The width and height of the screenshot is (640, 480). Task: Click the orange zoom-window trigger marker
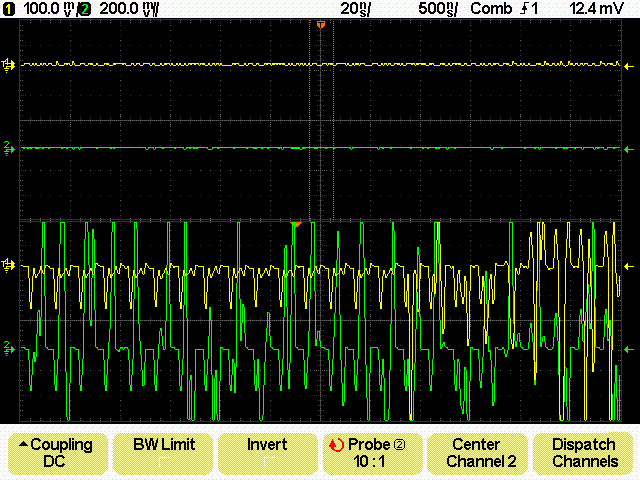[296, 224]
